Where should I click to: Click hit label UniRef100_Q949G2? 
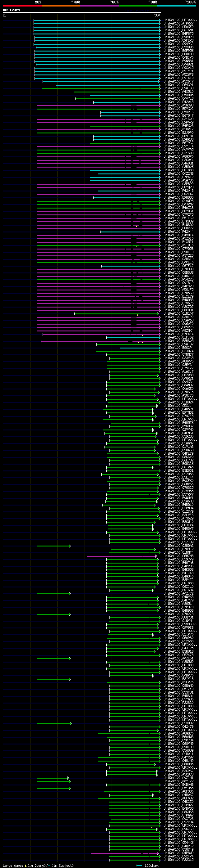click(179, 44)
